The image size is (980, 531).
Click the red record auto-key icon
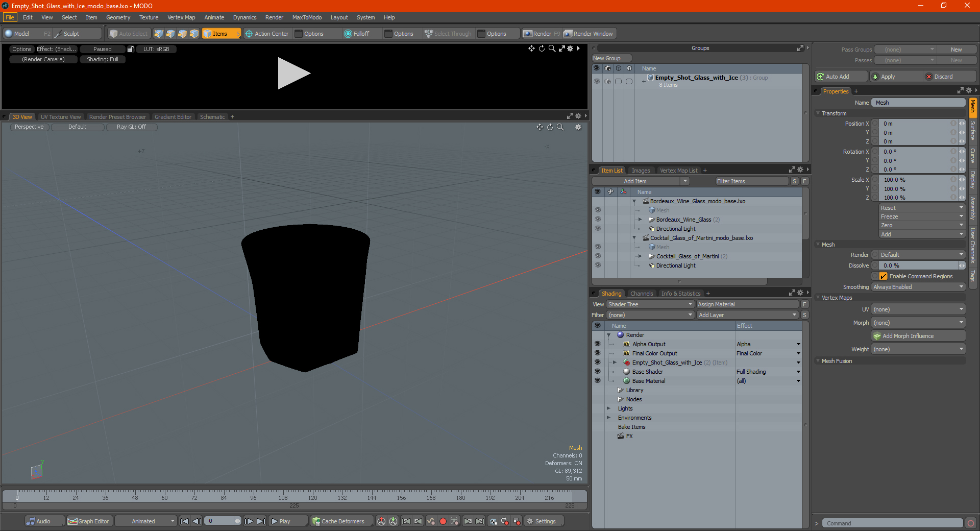point(443,521)
